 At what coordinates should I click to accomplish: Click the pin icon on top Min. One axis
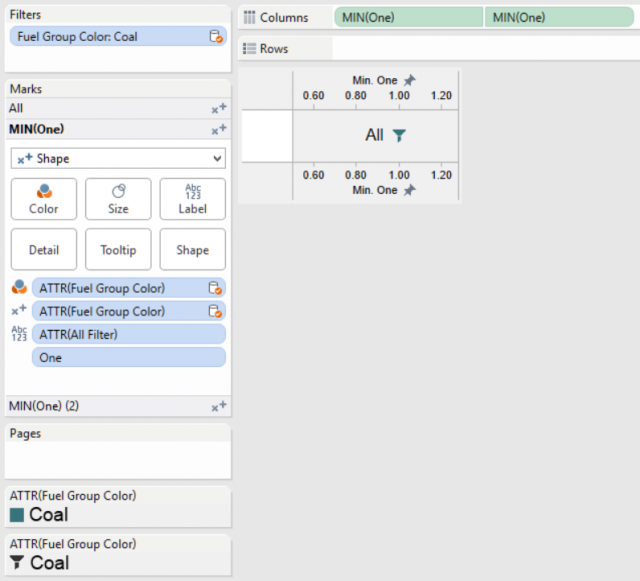click(x=409, y=80)
